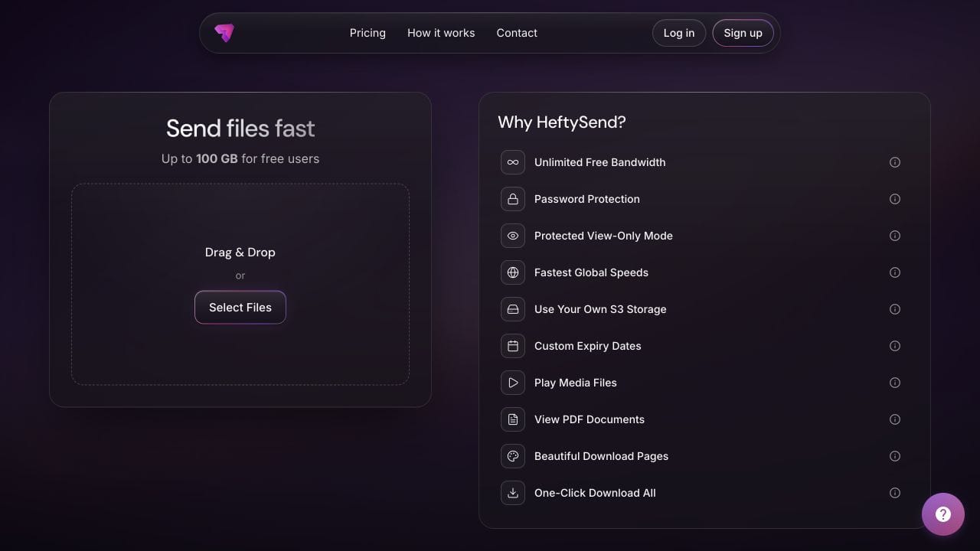View info for Use Your Own S3 Storage
Screen dimensions: 980x551
(895, 309)
